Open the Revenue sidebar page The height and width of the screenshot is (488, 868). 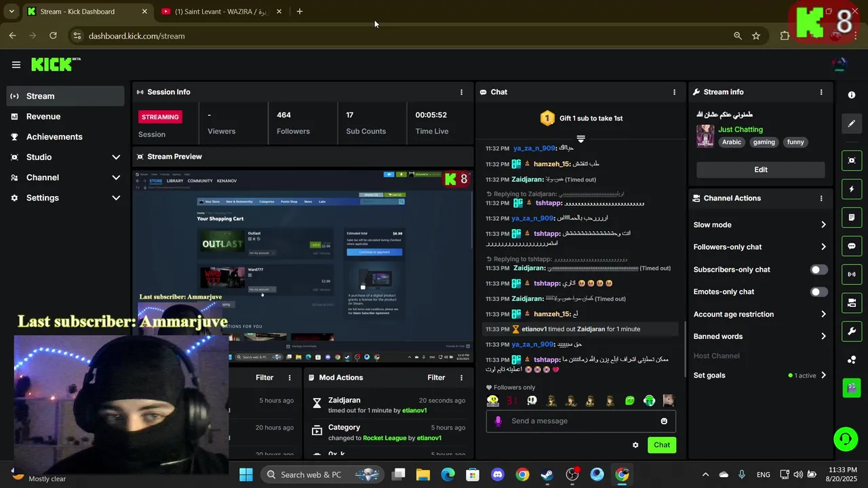pyautogui.click(x=66, y=117)
